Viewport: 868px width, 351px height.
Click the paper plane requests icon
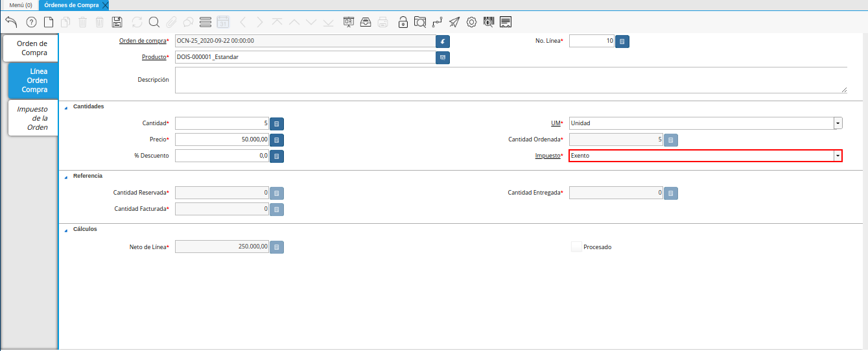click(x=454, y=22)
